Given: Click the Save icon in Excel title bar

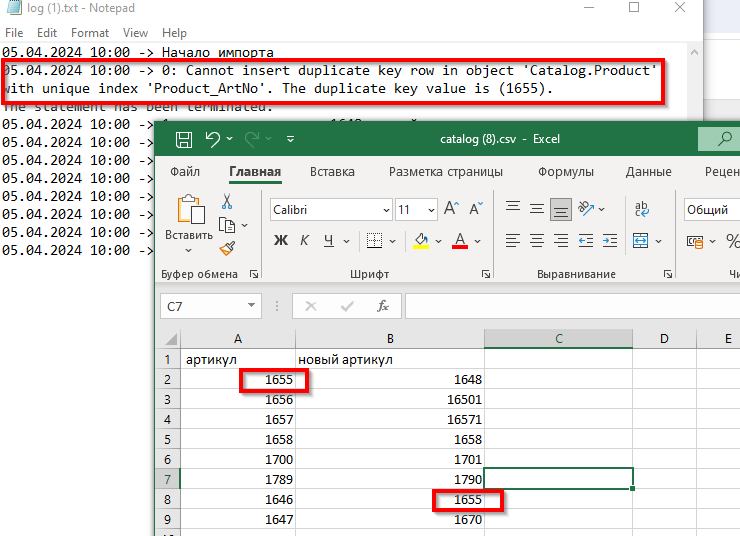Looking at the screenshot, I should (x=183, y=139).
